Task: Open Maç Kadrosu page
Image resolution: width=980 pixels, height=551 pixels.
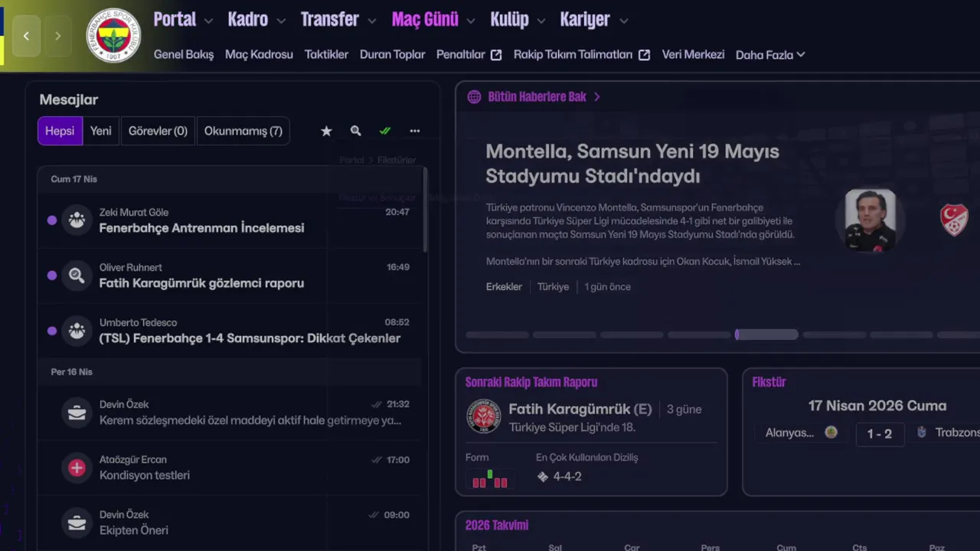Action: [x=259, y=54]
